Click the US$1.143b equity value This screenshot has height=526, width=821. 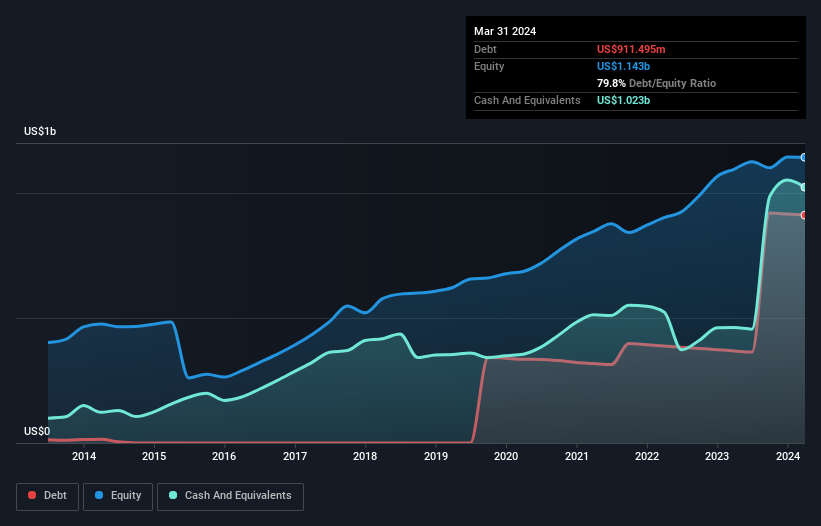point(623,66)
